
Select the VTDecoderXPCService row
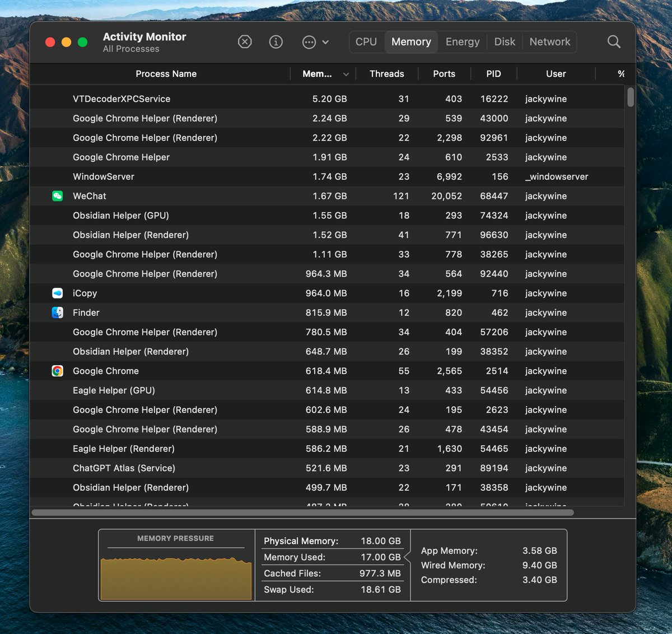326,99
